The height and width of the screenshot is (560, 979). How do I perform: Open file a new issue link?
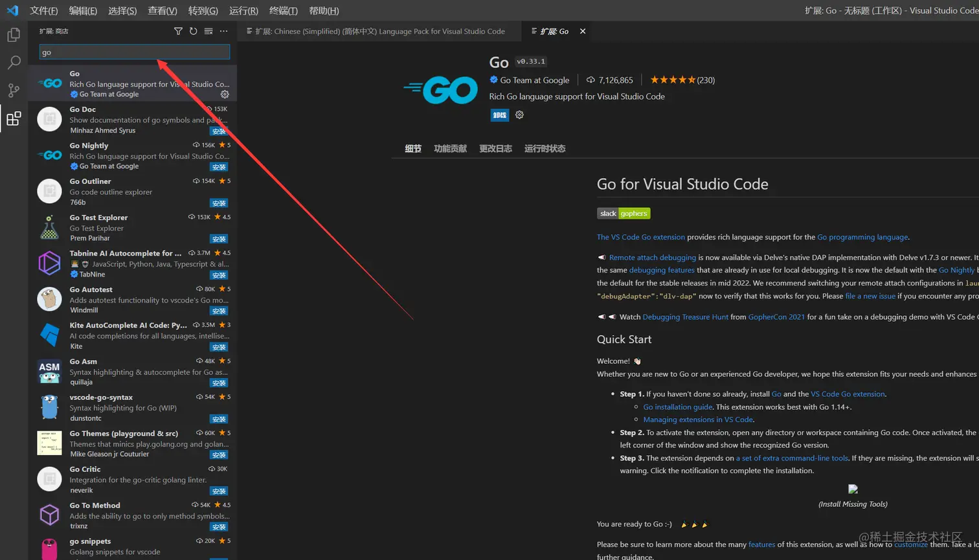pyautogui.click(x=870, y=296)
